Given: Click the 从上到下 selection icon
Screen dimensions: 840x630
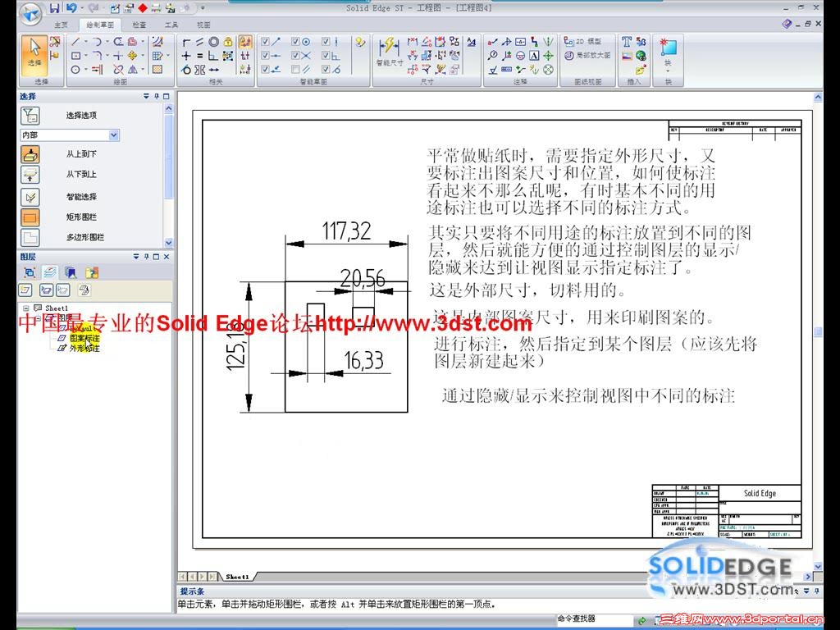Looking at the screenshot, I should pos(30,154).
